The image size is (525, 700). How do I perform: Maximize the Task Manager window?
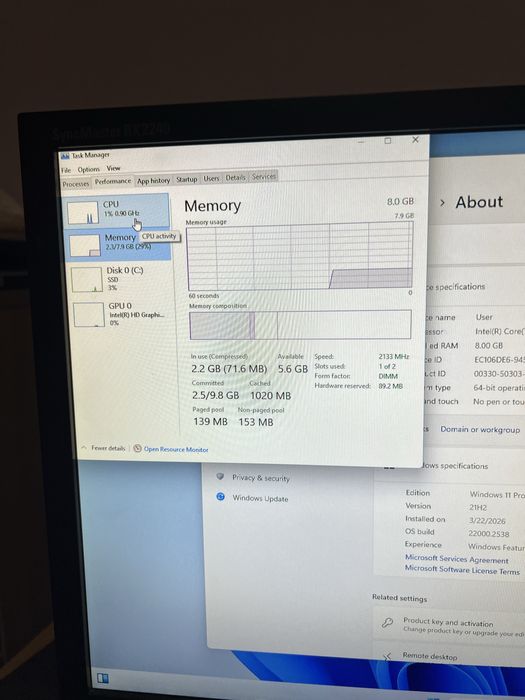click(388, 141)
